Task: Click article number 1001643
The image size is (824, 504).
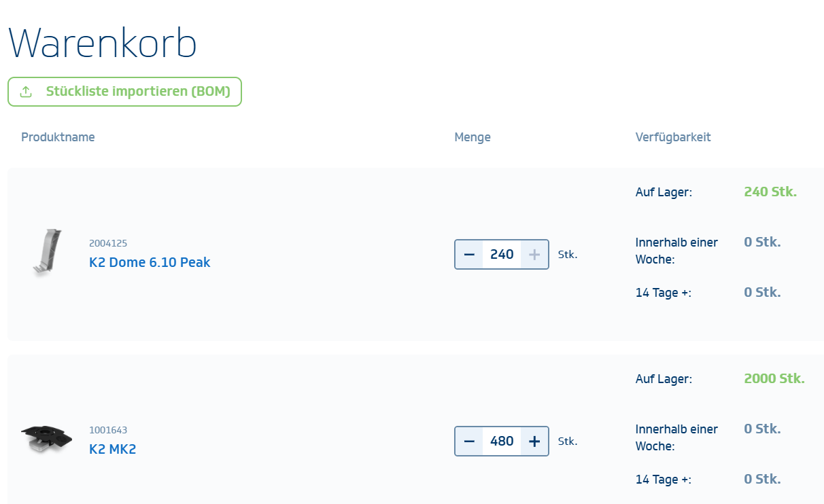Action: click(108, 430)
